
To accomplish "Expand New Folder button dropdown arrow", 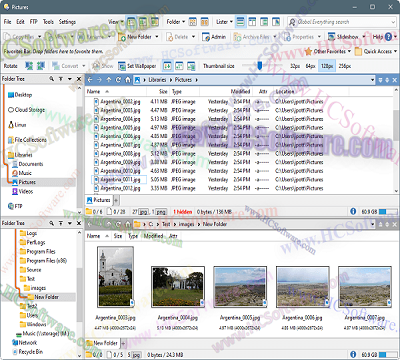I will tap(157, 37).
